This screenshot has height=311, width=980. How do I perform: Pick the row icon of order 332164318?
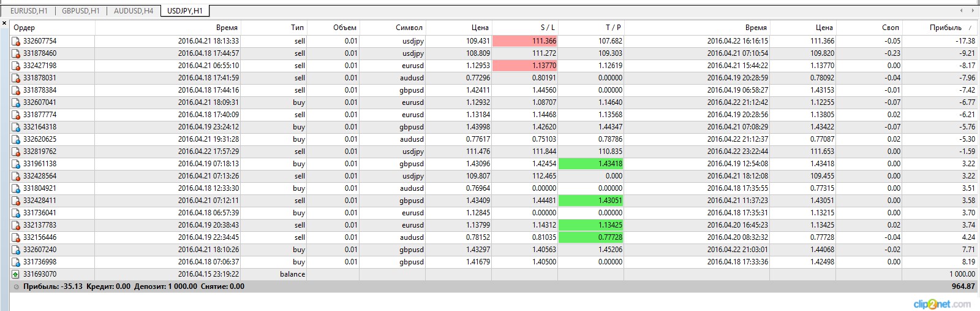click(16, 127)
